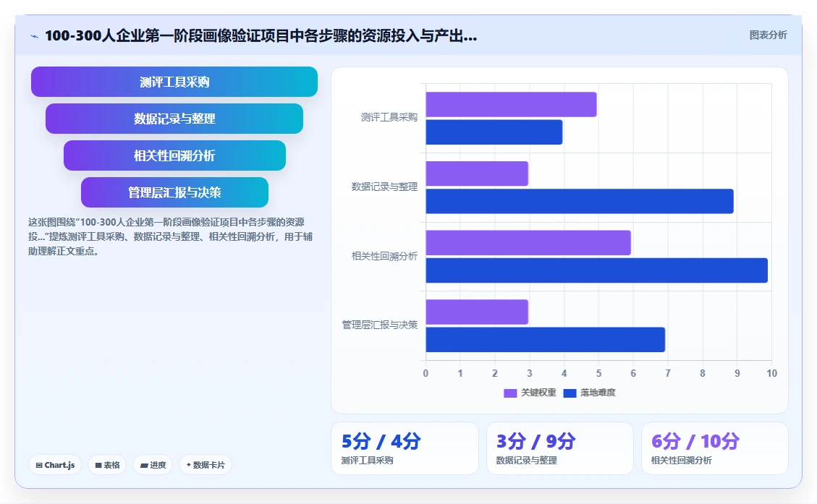Click the 相关性回溯分析 y-axis label in chart
Viewport: 817px width, 504px height.
(x=384, y=256)
